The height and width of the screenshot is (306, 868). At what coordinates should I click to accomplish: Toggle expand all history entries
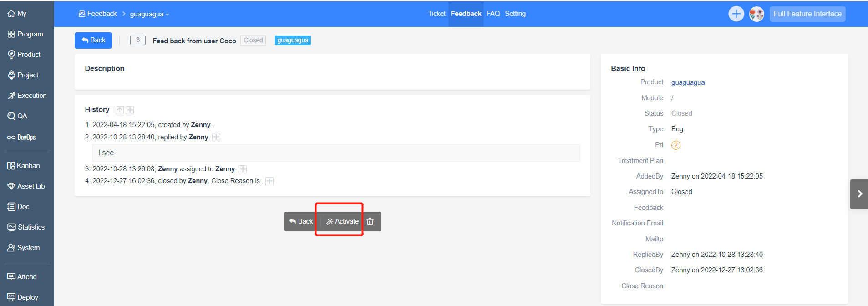[x=130, y=110]
